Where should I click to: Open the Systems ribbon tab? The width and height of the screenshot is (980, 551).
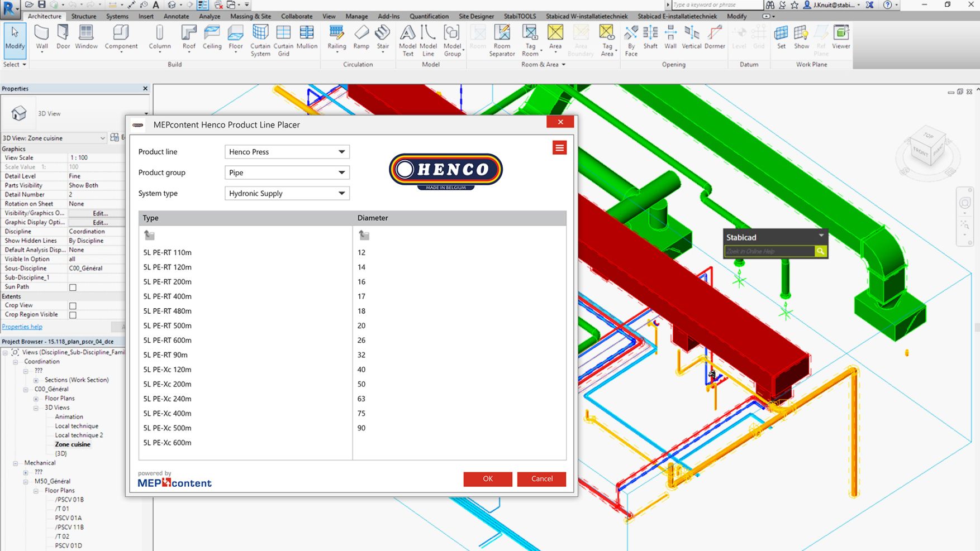117,16
